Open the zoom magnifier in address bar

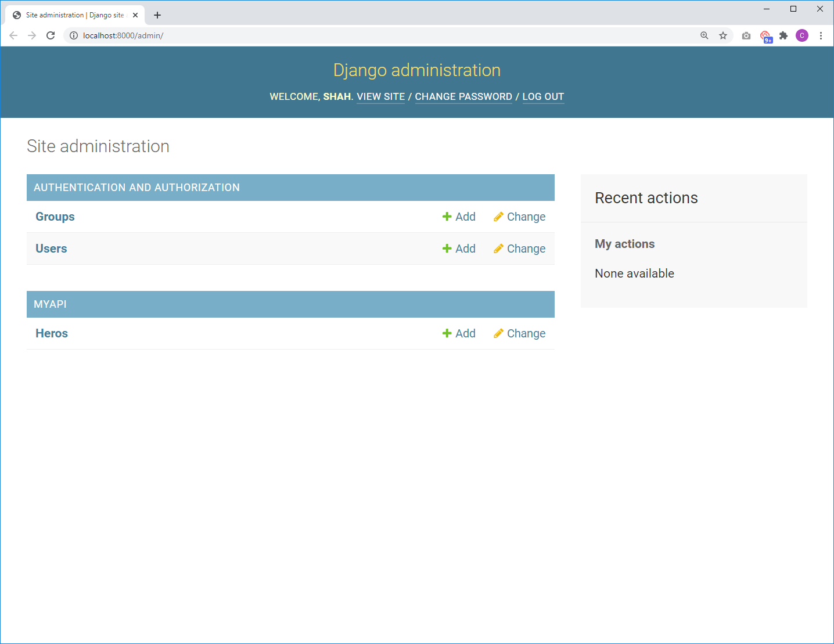click(704, 35)
